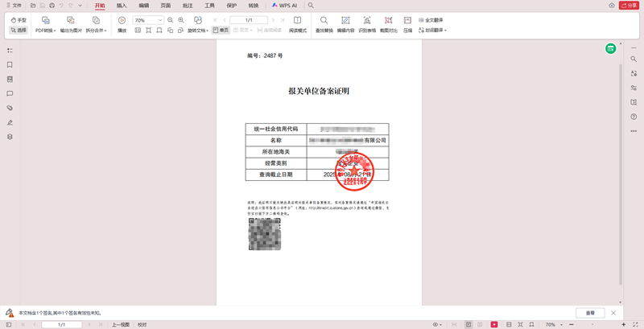
Task: Select the 手型 hand tool
Action: pyautogui.click(x=19, y=19)
